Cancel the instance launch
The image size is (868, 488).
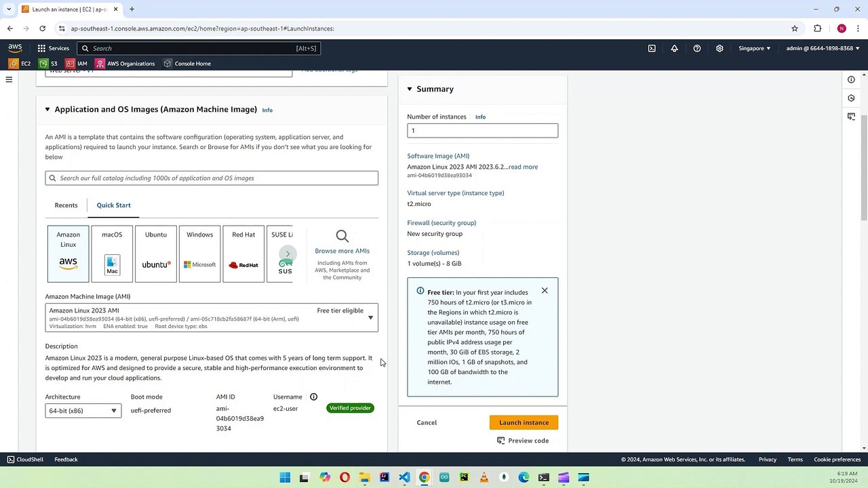pyautogui.click(x=427, y=422)
